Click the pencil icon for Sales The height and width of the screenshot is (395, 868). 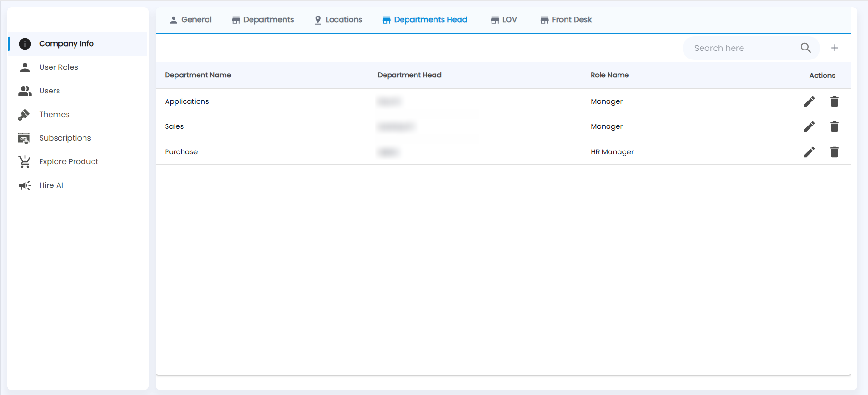pyautogui.click(x=809, y=126)
